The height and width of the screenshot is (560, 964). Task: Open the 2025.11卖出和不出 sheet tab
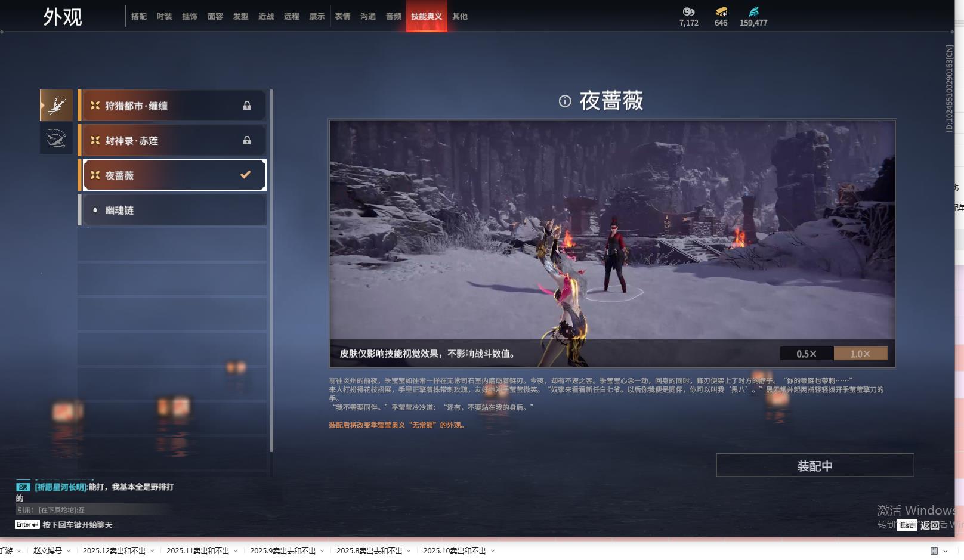(x=197, y=551)
